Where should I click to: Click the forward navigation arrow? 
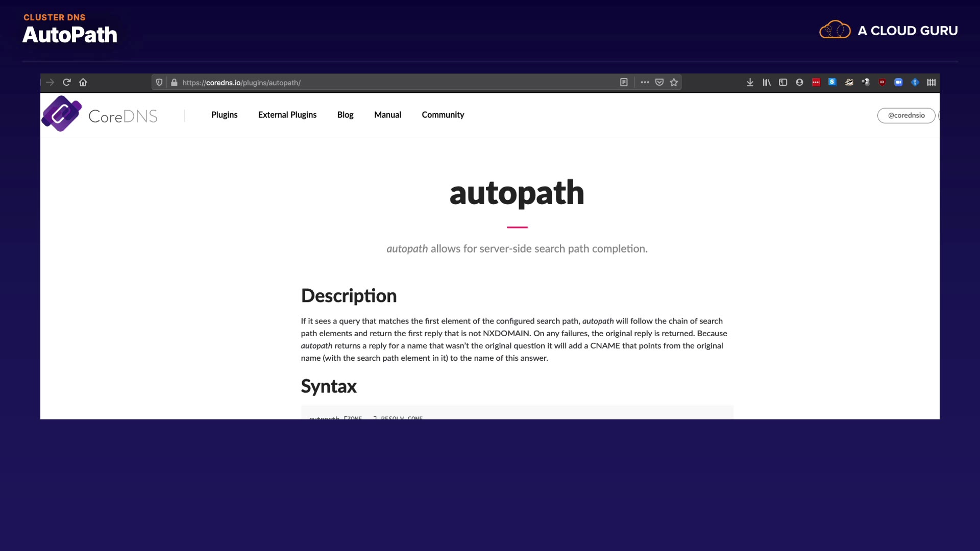click(50, 82)
